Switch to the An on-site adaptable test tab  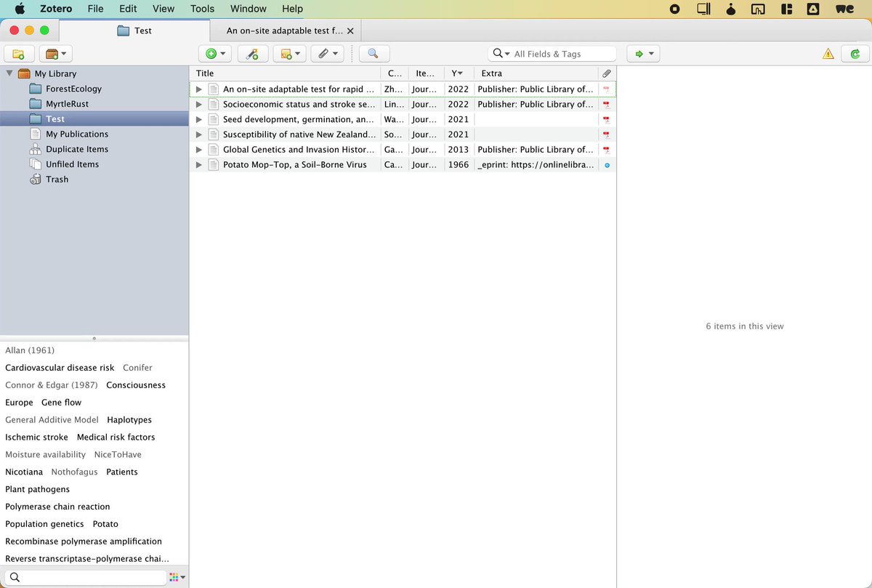pyautogui.click(x=283, y=31)
